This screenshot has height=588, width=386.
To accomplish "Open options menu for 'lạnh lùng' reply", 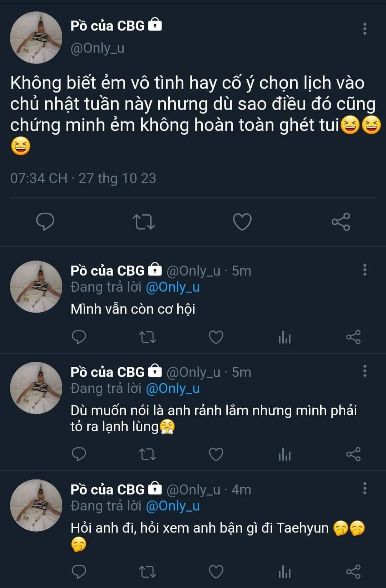I will [x=365, y=371].
